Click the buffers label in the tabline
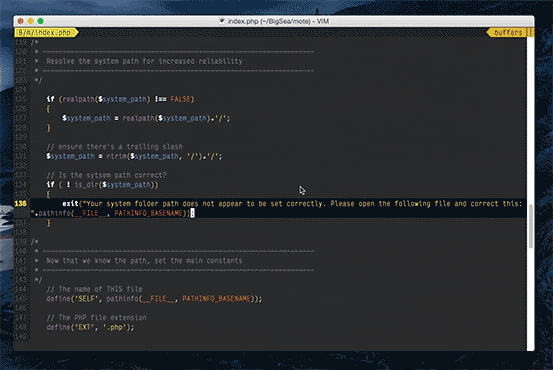553x370 pixels. [x=508, y=33]
